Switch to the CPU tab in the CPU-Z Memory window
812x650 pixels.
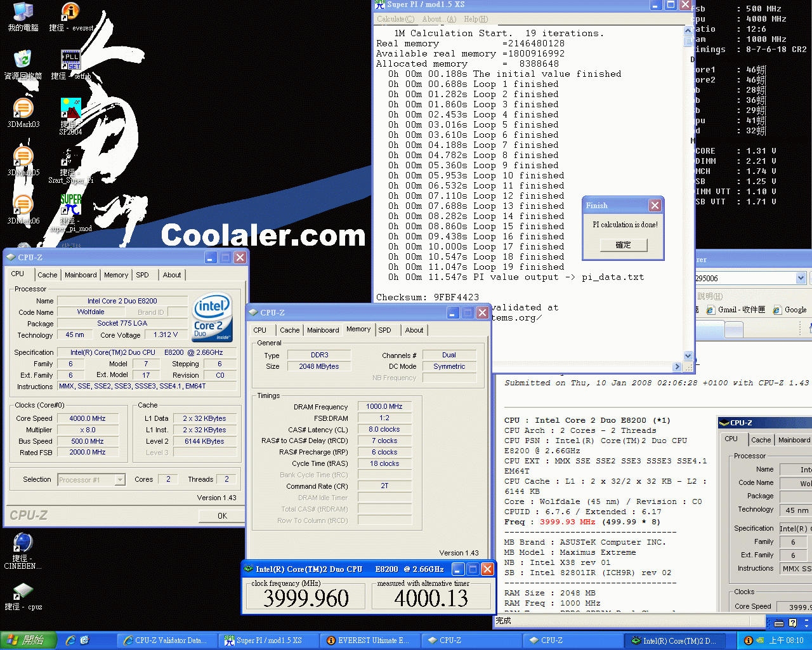260,330
